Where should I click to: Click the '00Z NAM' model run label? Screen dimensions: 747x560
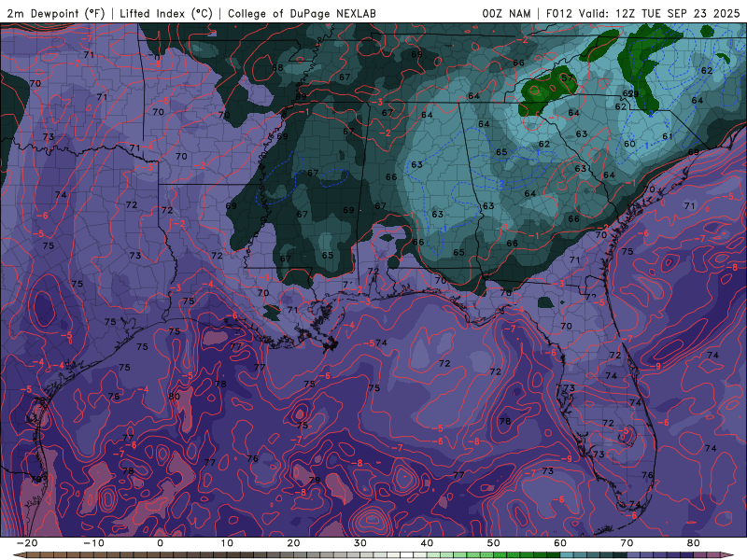(506, 13)
